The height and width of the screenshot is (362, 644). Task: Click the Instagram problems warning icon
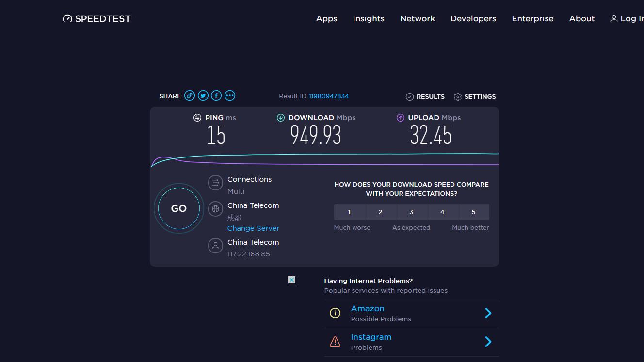click(335, 342)
